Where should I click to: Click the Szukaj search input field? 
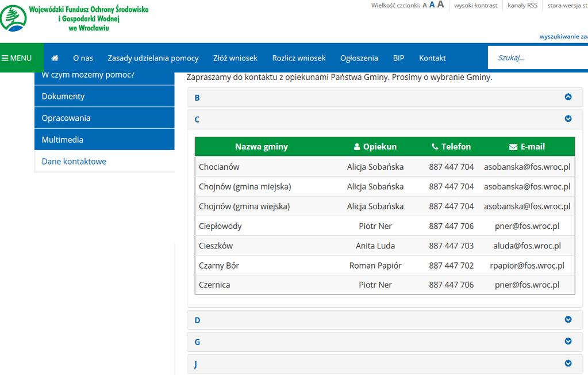click(538, 58)
